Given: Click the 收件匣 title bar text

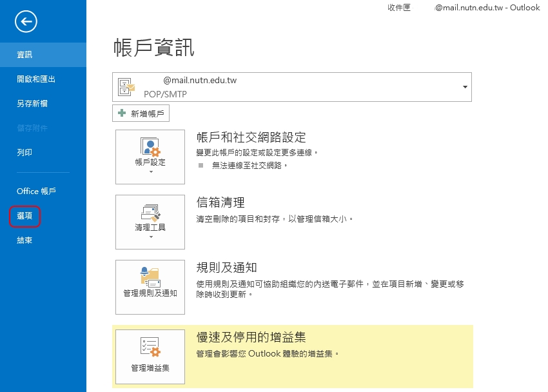Looking at the screenshot, I should point(399,7).
